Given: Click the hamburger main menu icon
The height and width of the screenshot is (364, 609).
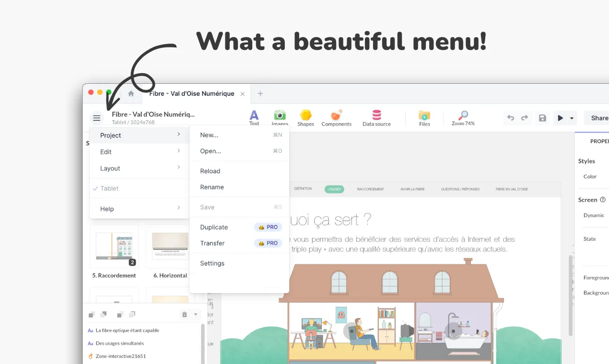Looking at the screenshot, I should click(97, 118).
